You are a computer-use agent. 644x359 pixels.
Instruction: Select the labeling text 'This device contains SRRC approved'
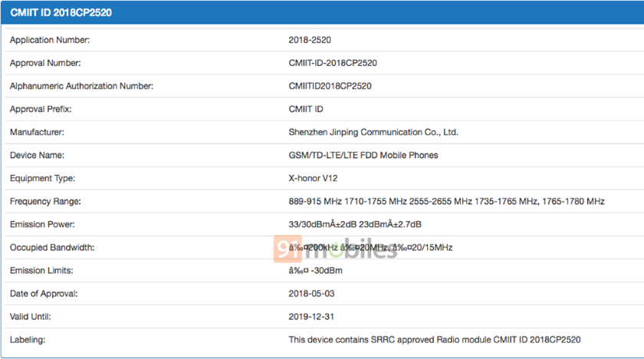tap(361, 340)
